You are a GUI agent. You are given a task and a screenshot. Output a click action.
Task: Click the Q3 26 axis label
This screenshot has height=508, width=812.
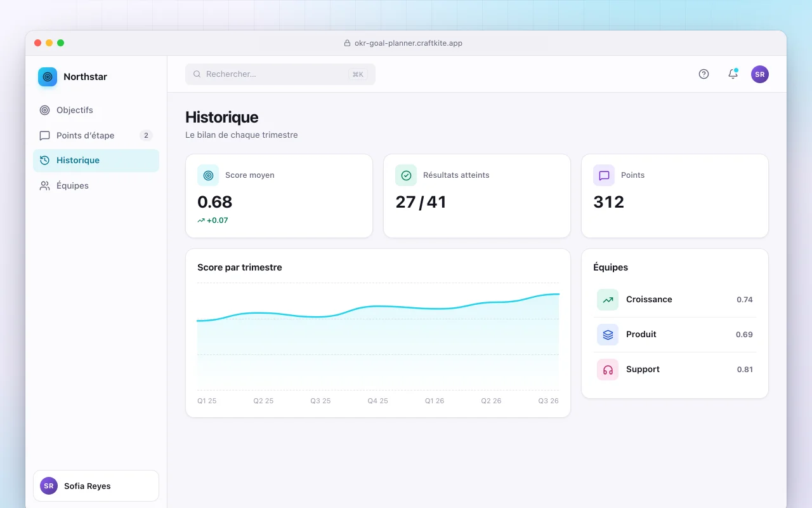tap(549, 401)
